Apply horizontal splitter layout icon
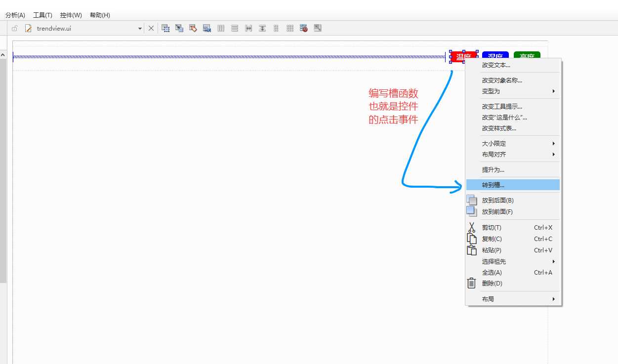618x364 pixels. (x=248, y=28)
